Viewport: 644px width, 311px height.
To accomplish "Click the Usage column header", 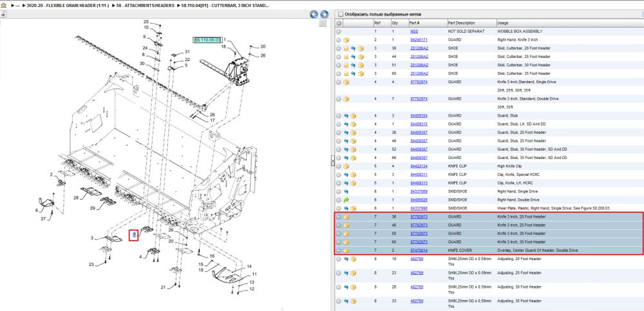I will (570, 23).
